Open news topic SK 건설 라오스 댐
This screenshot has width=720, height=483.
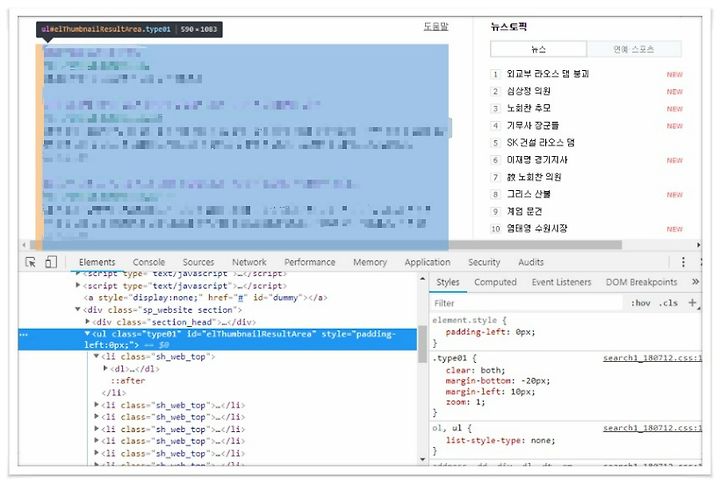[x=540, y=142]
